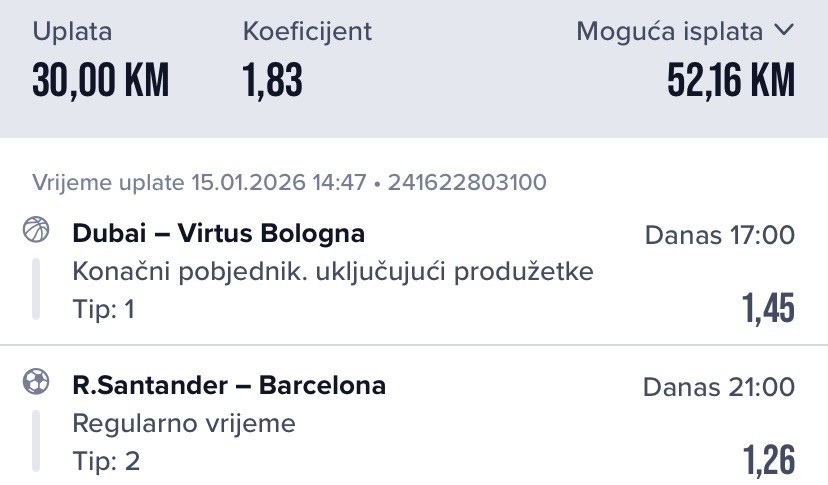This screenshot has width=828, height=485.
Task: Click the total Koeficijent value 1,83
Action: pyautogui.click(x=272, y=81)
